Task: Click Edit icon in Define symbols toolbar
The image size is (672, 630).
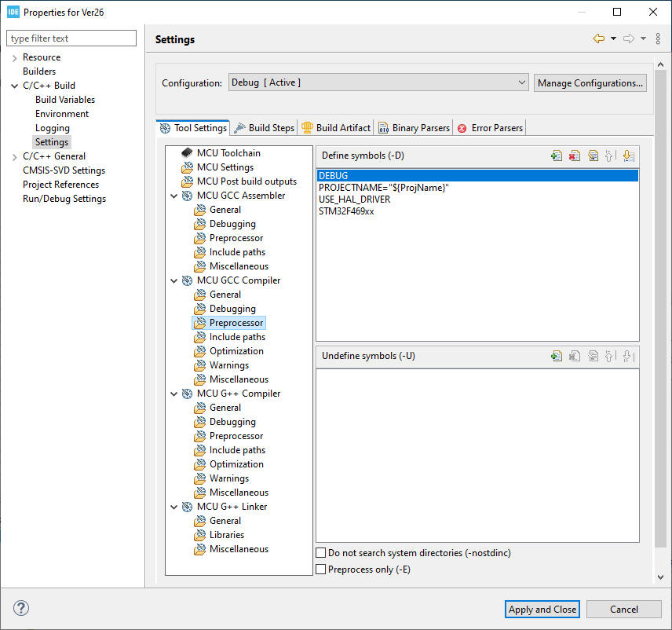Action: click(593, 156)
